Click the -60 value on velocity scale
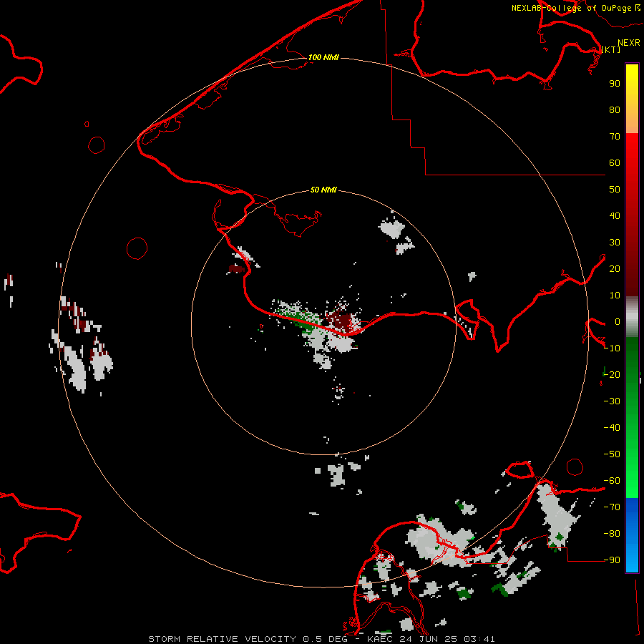Screen dimensions: 644x644 pos(612,481)
